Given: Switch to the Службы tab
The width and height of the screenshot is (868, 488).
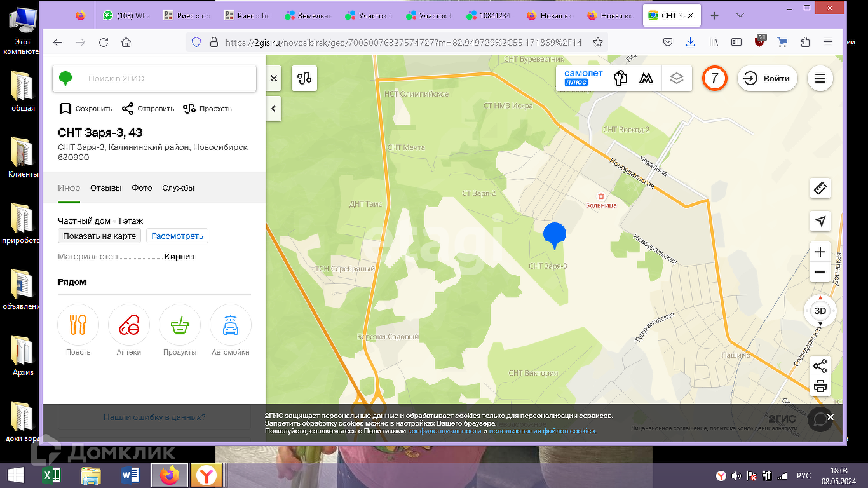Looking at the screenshot, I should coord(179,187).
